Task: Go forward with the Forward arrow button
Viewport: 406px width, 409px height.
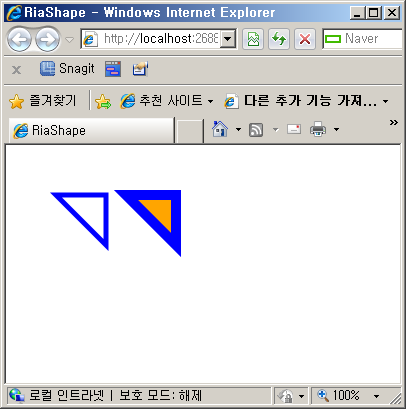Action: click(x=48, y=39)
